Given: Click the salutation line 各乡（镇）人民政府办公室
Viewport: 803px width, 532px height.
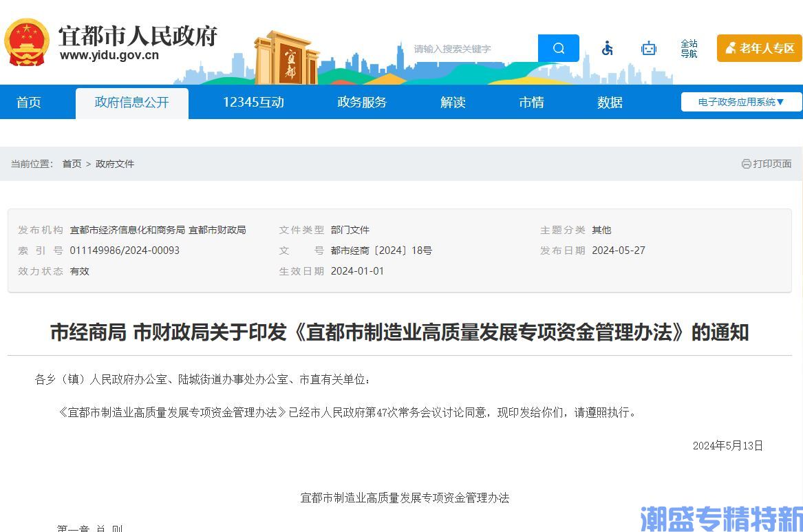Looking at the screenshot, I should (202, 379).
